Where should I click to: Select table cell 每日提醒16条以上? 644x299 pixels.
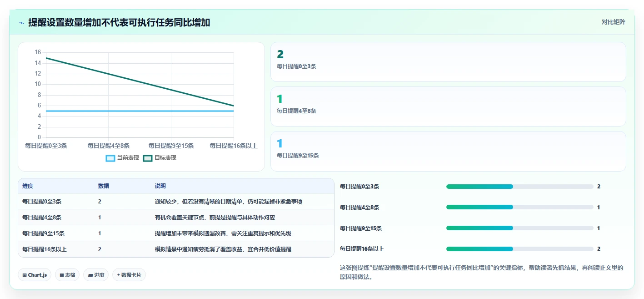(x=45, y=249)
